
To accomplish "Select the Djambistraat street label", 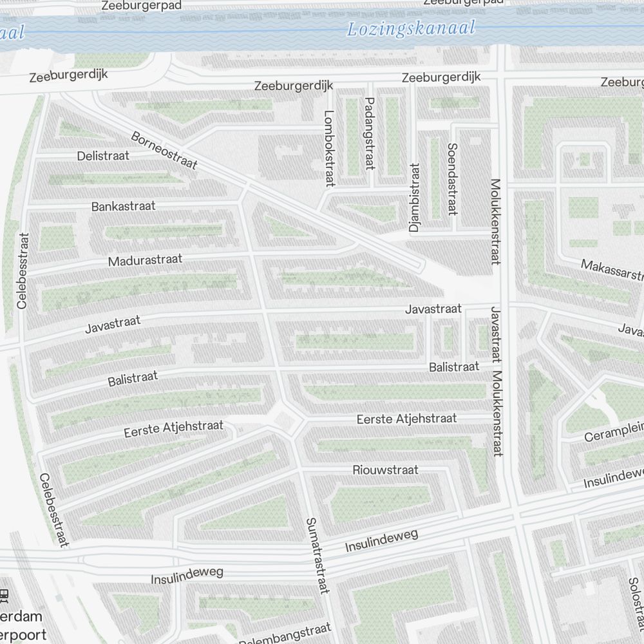I will pos(414,197).
